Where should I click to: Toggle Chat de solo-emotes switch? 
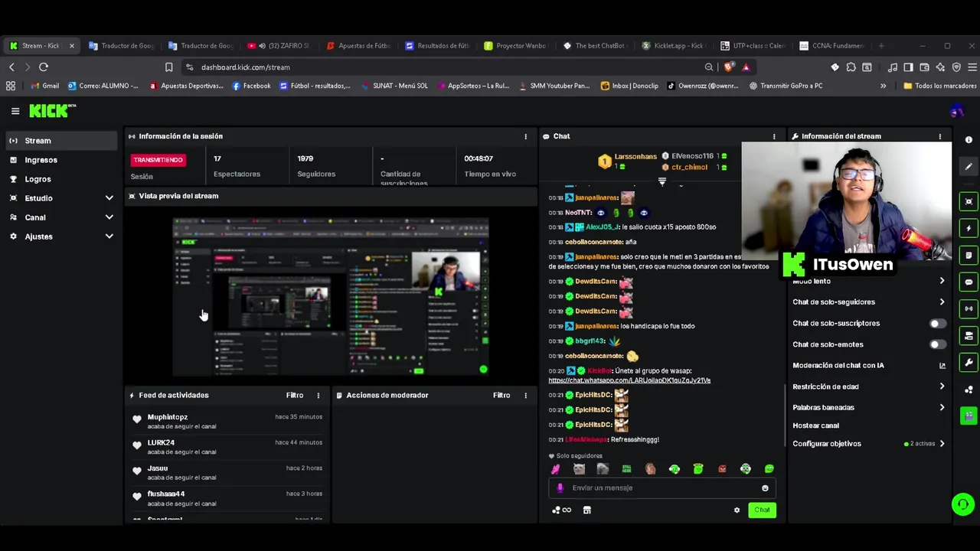(x=937, y=345)
